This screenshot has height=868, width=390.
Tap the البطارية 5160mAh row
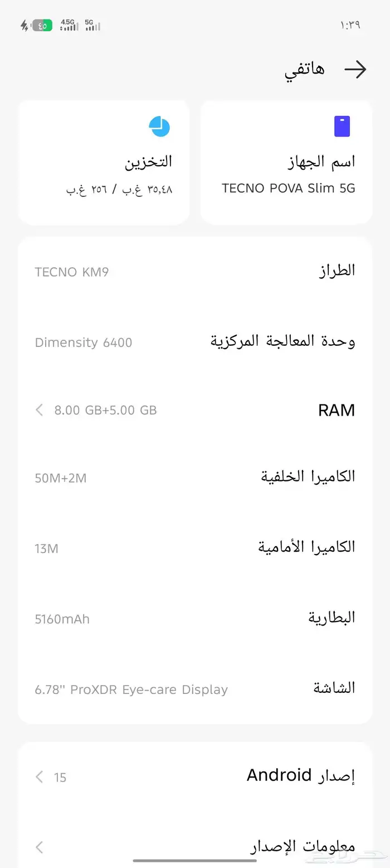click(x=195, y=618)
